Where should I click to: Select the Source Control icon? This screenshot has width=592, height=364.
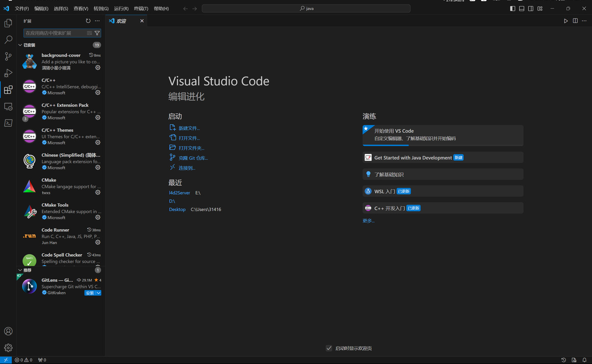pos(8,56)
